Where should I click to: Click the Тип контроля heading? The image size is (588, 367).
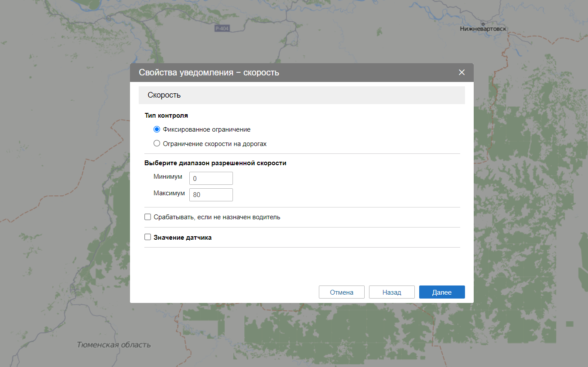(x=166, y=116)
